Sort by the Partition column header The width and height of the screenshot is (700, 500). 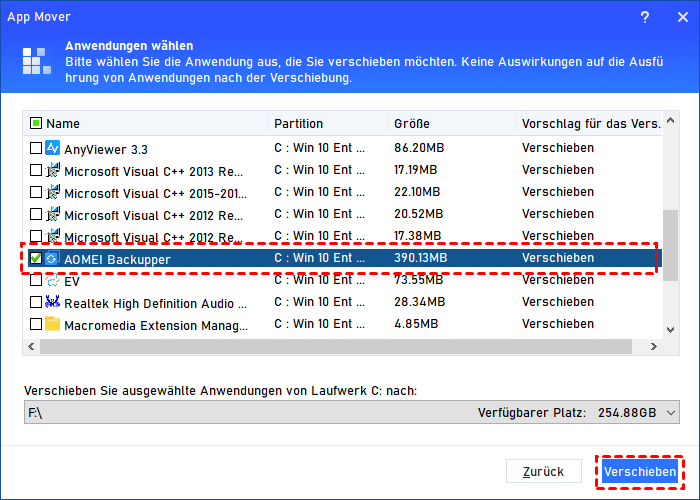coord(298,124)
